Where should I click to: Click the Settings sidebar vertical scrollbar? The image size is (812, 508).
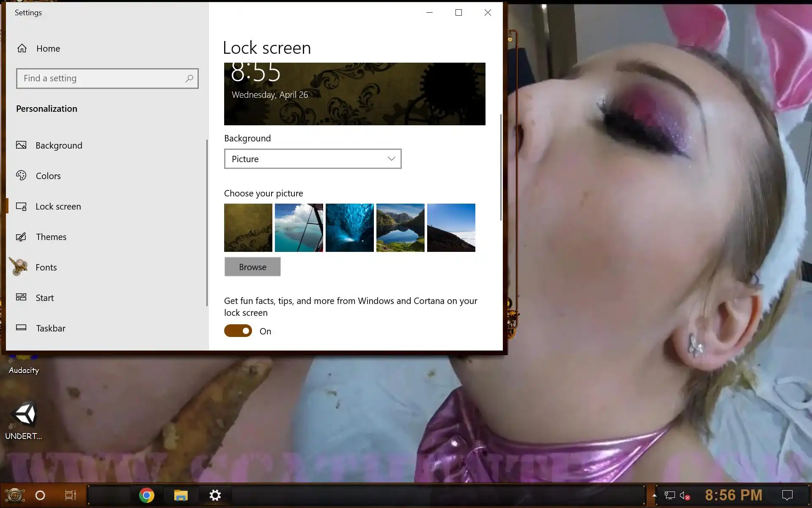207,222
